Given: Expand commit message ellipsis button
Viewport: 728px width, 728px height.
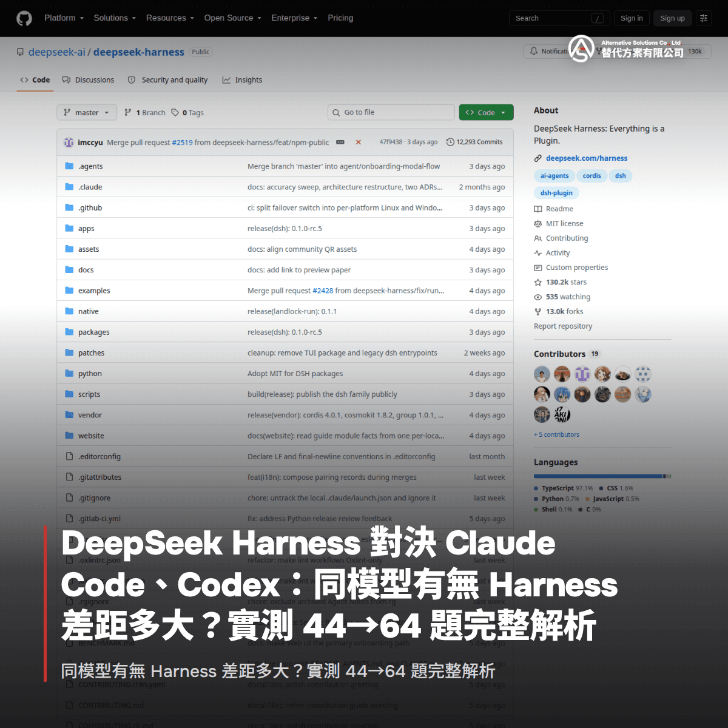Looking at the screenshot, I should 340,142.
